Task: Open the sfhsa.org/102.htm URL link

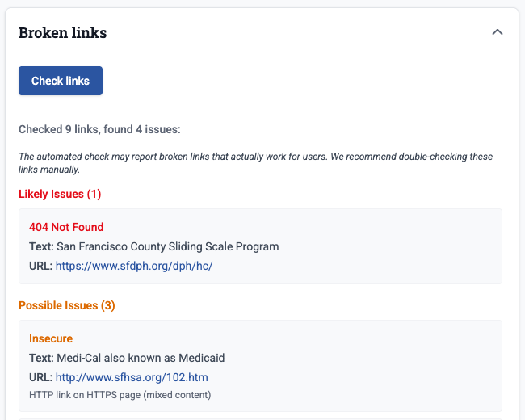Action: click(132, 377)
